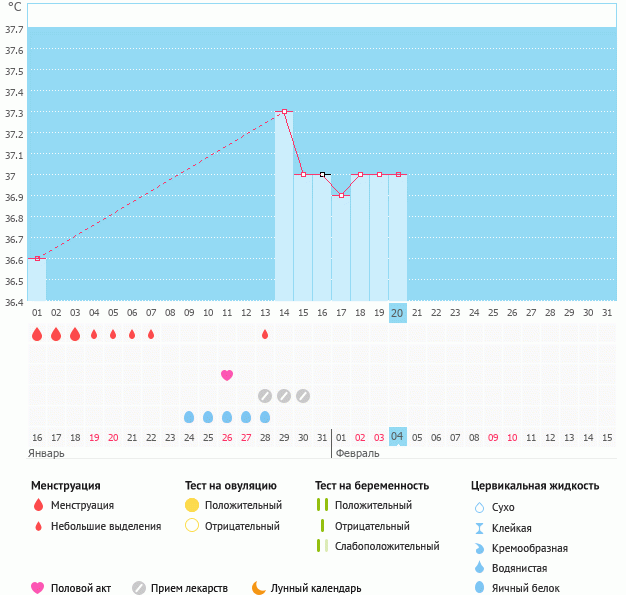Select the small spotting drop on day 04

(94, 334)
